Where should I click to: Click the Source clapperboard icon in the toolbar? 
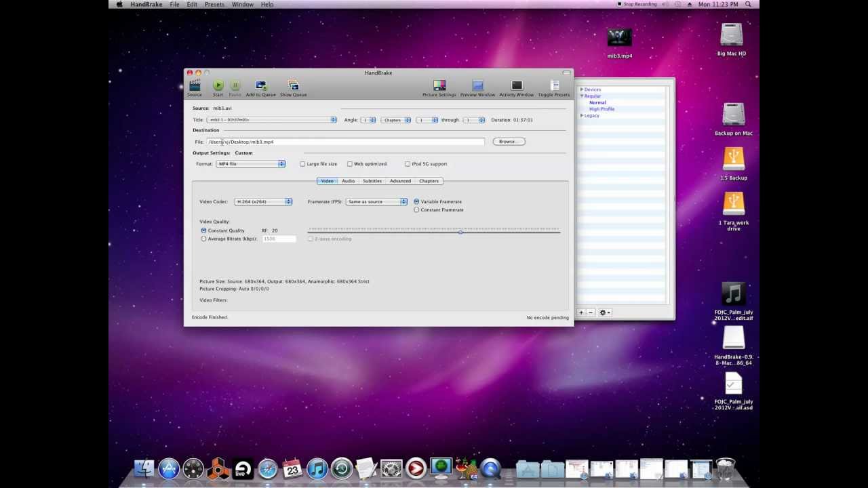(195, 85)
